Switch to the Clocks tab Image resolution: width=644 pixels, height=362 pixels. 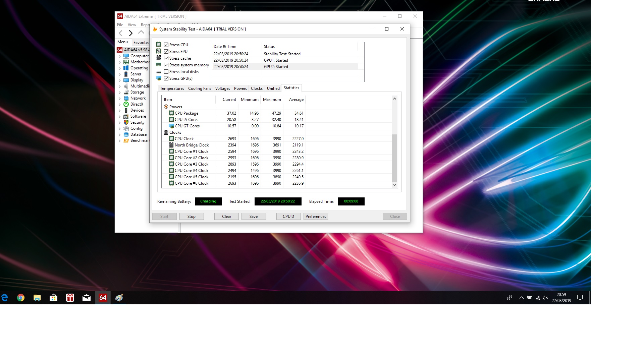[257, 88]
